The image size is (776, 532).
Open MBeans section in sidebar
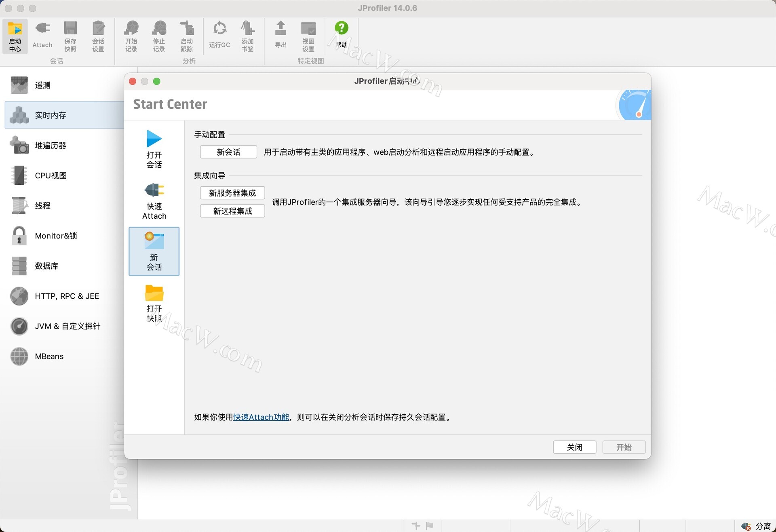coord(65,356)
